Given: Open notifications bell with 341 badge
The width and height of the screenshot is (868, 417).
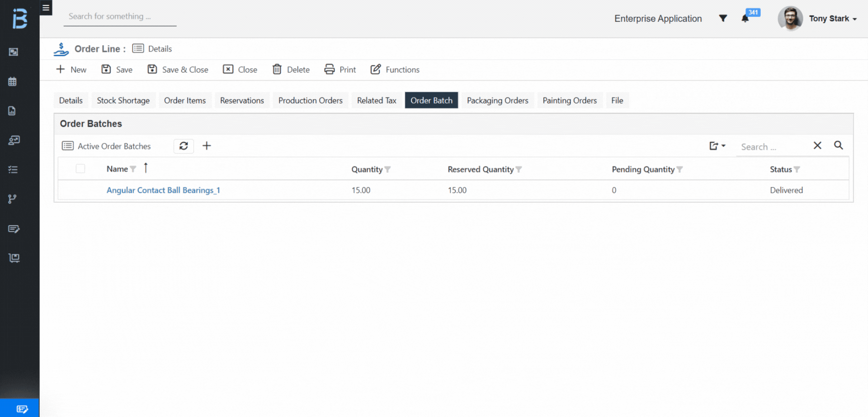Looking at the screenshot, I should click(745, 19).
